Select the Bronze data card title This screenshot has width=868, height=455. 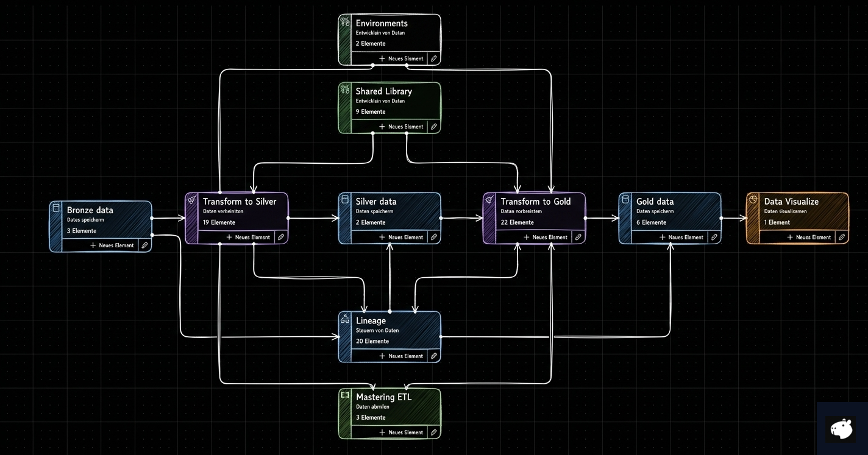pos(90,210)
